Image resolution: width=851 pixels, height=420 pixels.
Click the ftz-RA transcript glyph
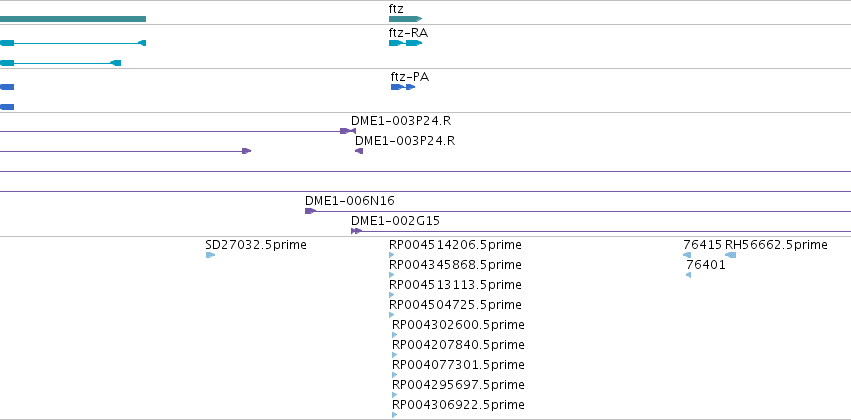point(405,43)
